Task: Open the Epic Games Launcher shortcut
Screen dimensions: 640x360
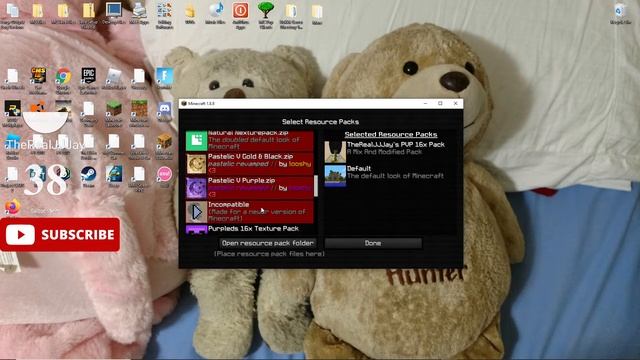Action: pyautogui.click(x=88, y=79)
